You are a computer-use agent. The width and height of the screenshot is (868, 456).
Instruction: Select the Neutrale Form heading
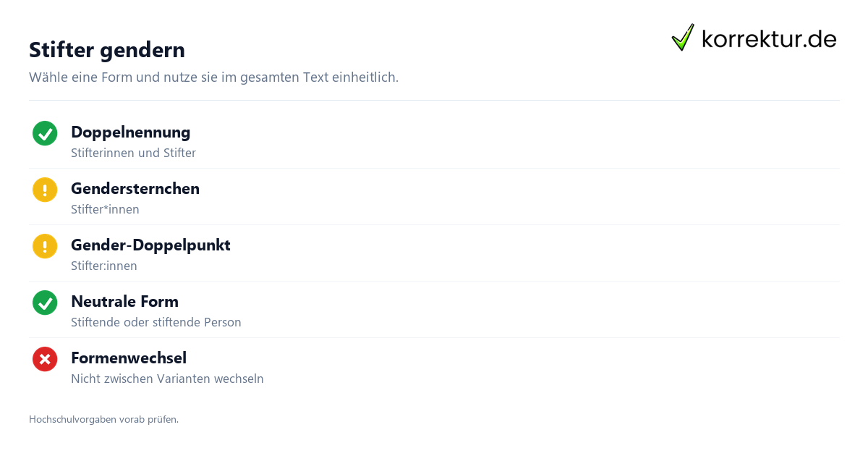[x=124, y=301]
